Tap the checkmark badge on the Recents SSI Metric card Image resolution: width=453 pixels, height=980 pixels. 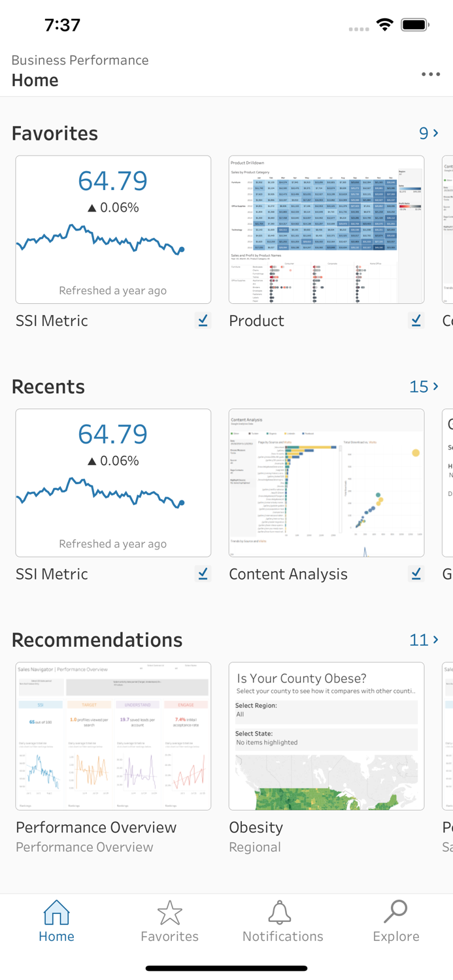[x=203, y=573]
